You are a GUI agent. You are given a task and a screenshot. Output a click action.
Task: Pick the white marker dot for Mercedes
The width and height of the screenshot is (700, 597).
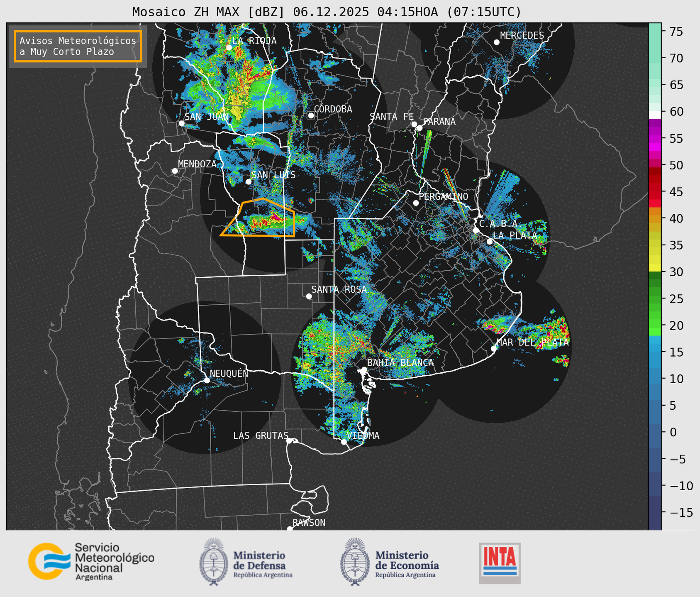click(496, 42)
